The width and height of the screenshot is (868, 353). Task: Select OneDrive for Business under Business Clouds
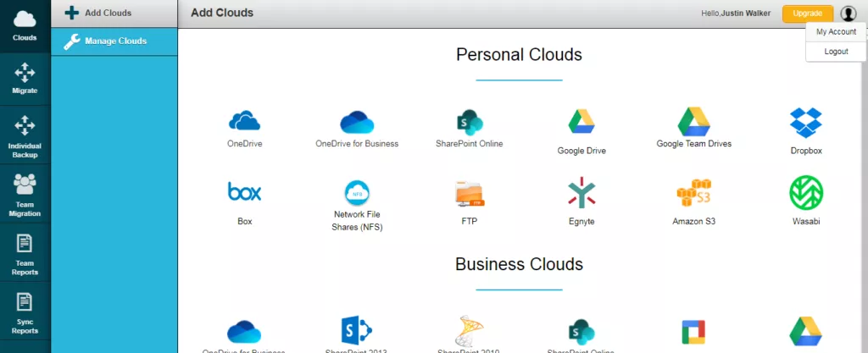[243, 336]
